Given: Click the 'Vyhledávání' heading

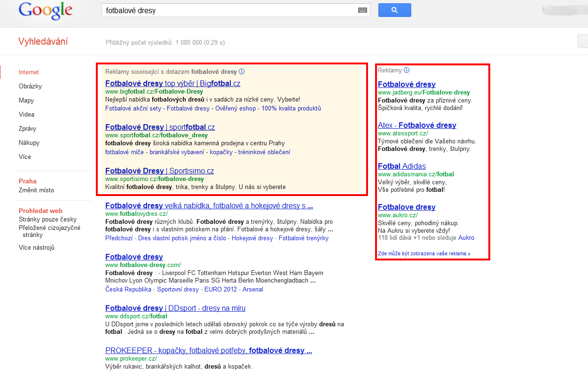Looking at the screenshot, I should point(43,42).
